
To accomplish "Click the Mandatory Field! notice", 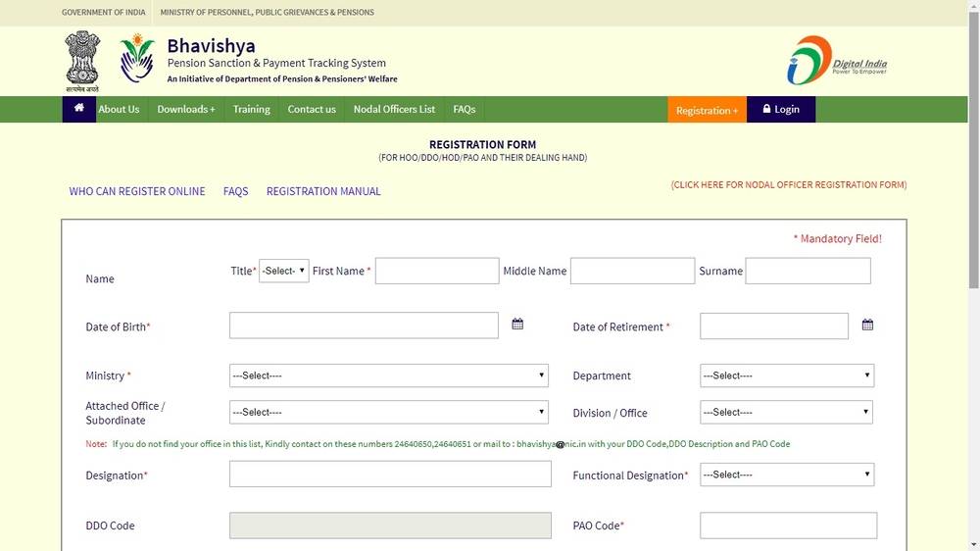I will [838, 239].
